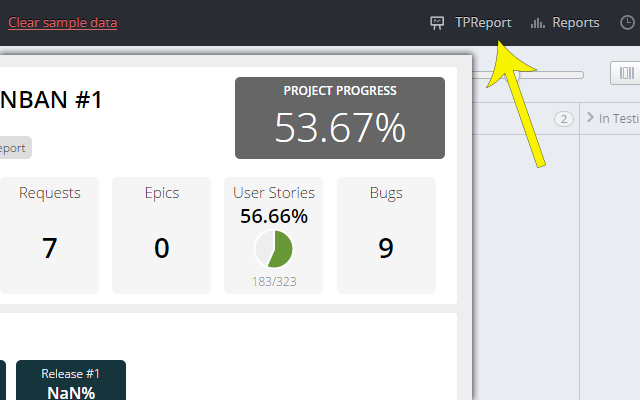The image size is (640, 400).
Task: Select the Release #1 tile
Action: [x=71, y=380]
